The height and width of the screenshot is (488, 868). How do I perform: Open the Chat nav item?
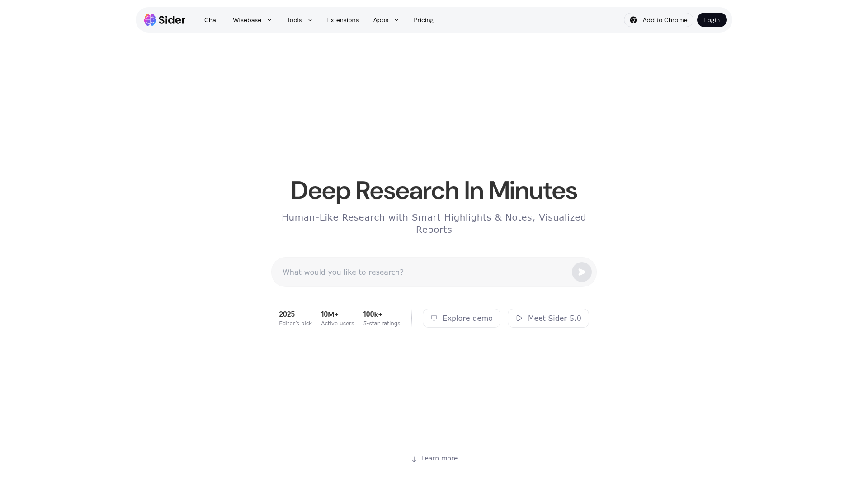pyautogui.click(x=211, y=20)
